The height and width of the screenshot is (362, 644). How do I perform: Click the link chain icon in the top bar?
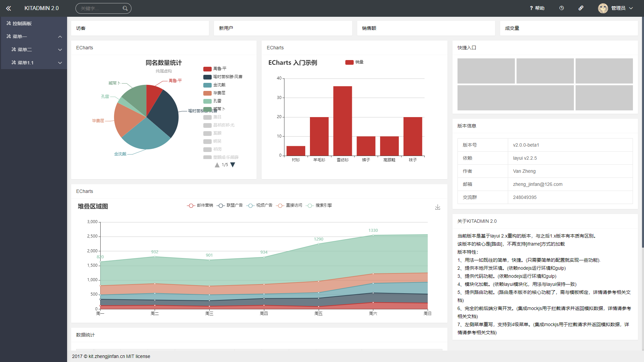click(581, 8)
